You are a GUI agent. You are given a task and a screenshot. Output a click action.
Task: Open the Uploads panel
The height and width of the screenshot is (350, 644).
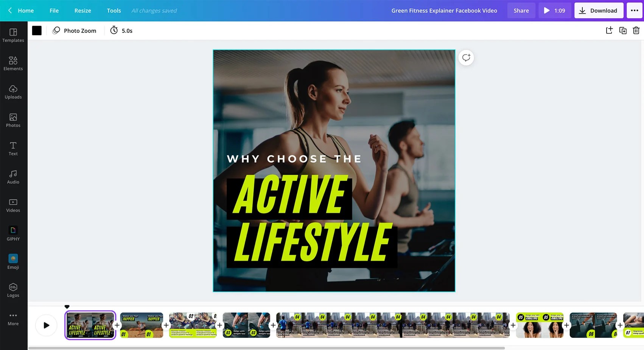tap(13, 92)
